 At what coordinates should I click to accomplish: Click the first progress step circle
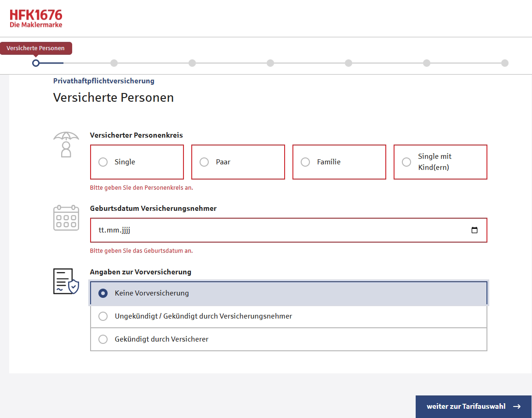point(36,63)
